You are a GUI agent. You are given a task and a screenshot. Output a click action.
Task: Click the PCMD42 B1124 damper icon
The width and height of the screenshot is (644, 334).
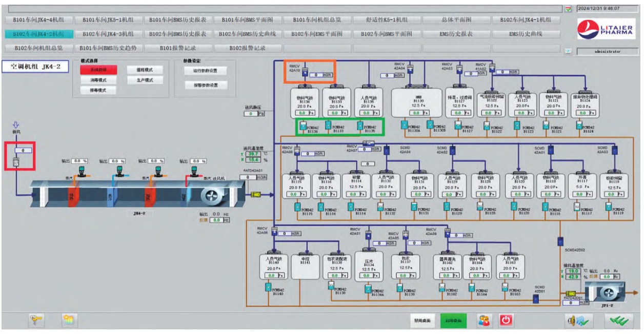pyautogui.click(x=578, y=125)
